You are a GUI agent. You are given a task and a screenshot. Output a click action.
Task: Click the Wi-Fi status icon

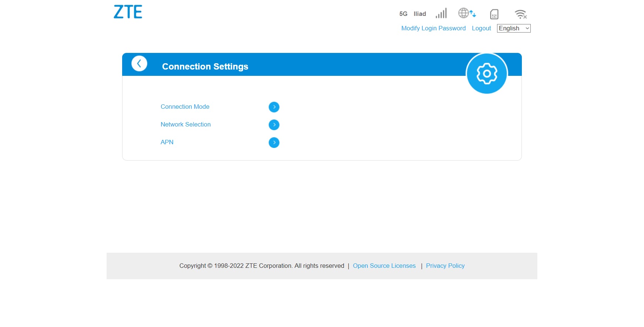[521, 14]
